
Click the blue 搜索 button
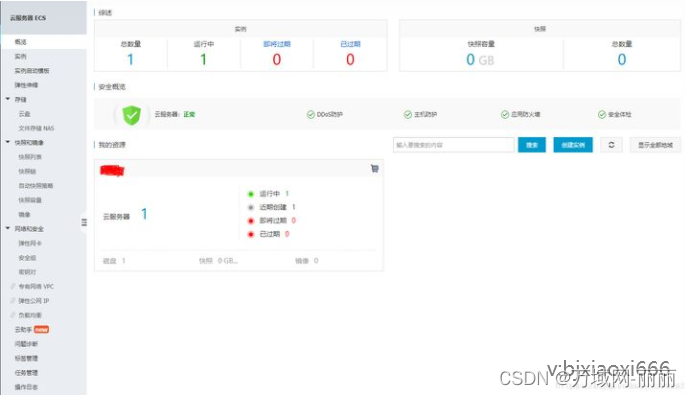pos(532,145)
